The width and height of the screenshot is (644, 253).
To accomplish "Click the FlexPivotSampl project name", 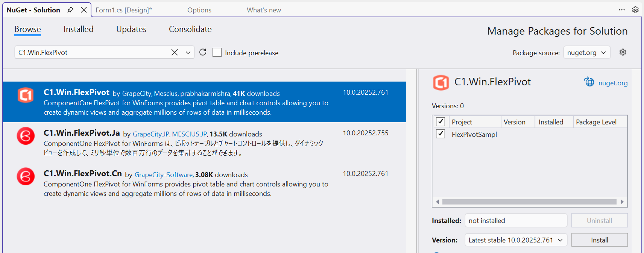I will pos(474,134).
